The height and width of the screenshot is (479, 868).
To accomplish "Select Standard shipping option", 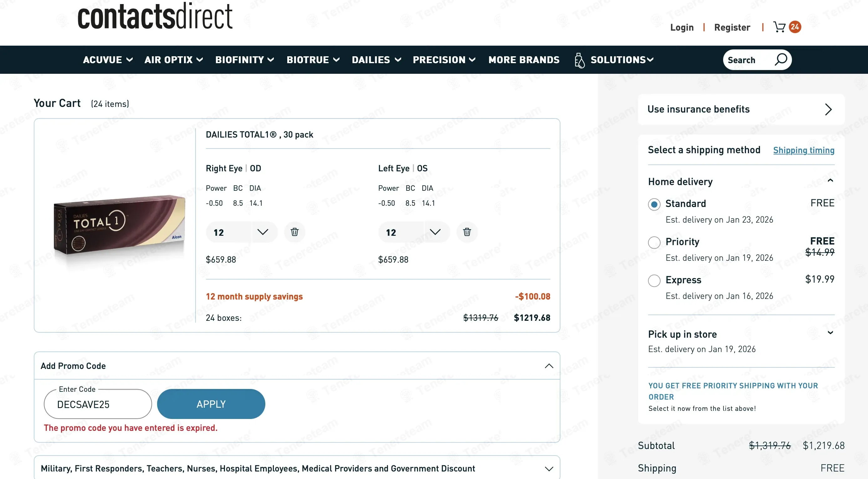I will (x=654, y=204).
